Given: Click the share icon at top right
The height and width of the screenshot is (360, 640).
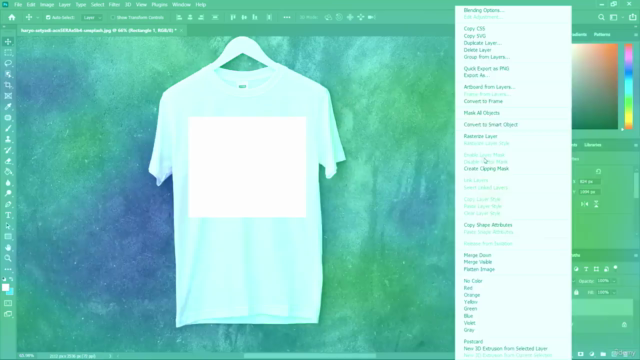Looking at the screenshot, I should [x=632, y=17].
